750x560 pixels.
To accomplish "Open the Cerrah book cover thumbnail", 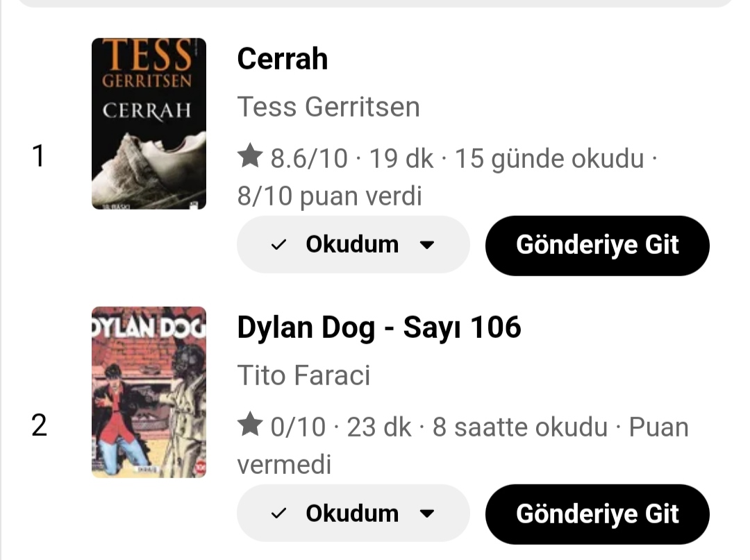I will pyautogui.click(x=149, y=124).
